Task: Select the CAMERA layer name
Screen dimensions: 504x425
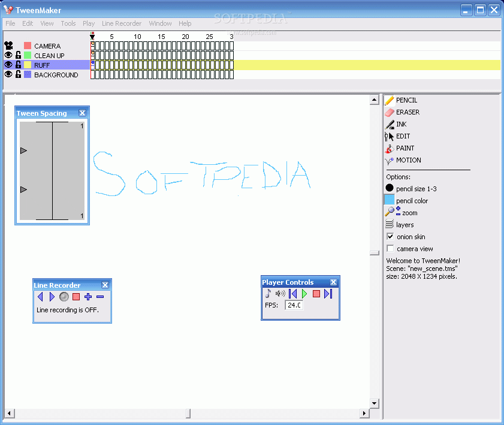Action: pos(47,46)
